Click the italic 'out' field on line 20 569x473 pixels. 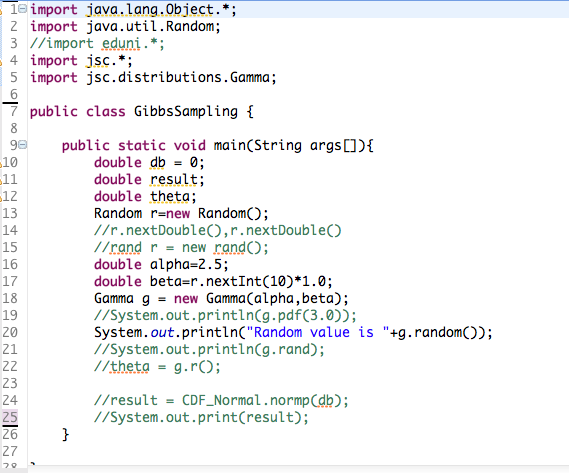click(162, 333)
